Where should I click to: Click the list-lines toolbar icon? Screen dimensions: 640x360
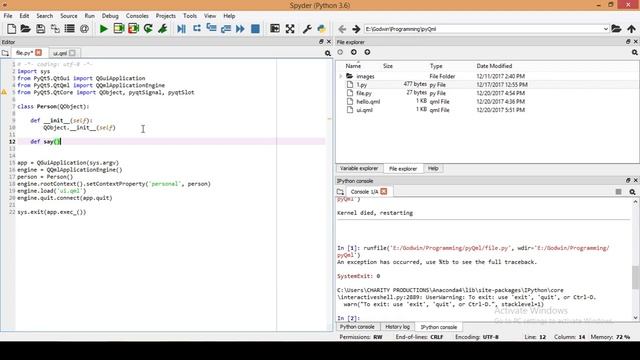click(70, 29)
